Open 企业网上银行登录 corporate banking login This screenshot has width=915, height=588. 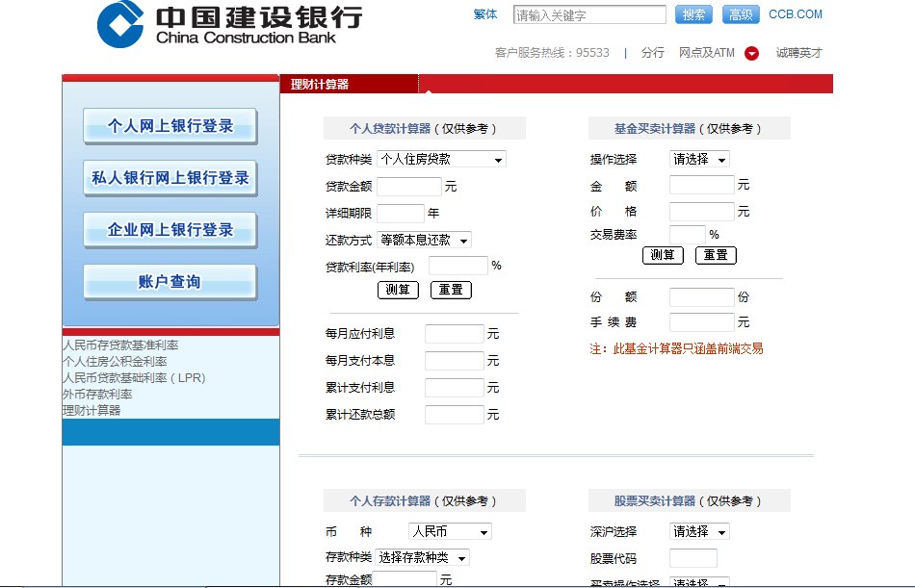[170, 230]
